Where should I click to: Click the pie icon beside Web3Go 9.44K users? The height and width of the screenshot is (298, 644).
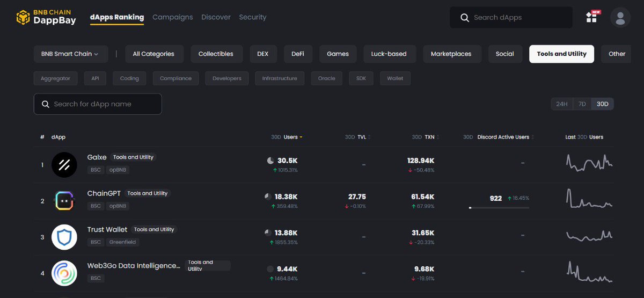270,268
